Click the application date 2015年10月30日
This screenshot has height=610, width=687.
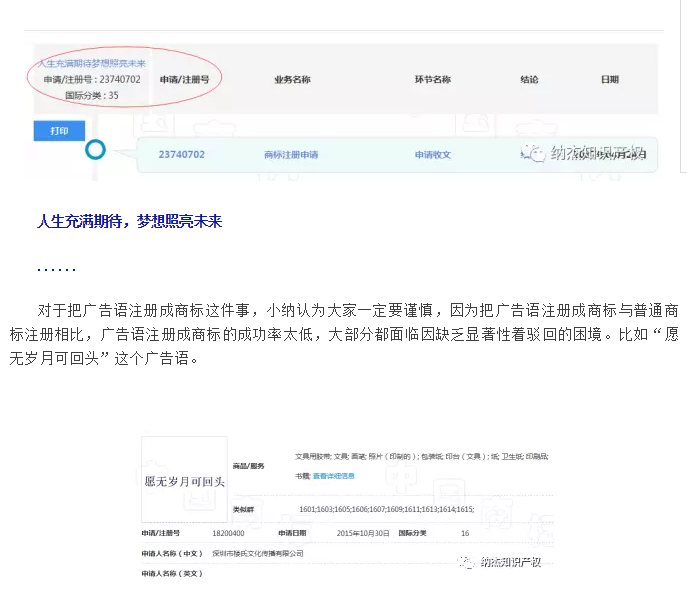(x=363, y=533)
